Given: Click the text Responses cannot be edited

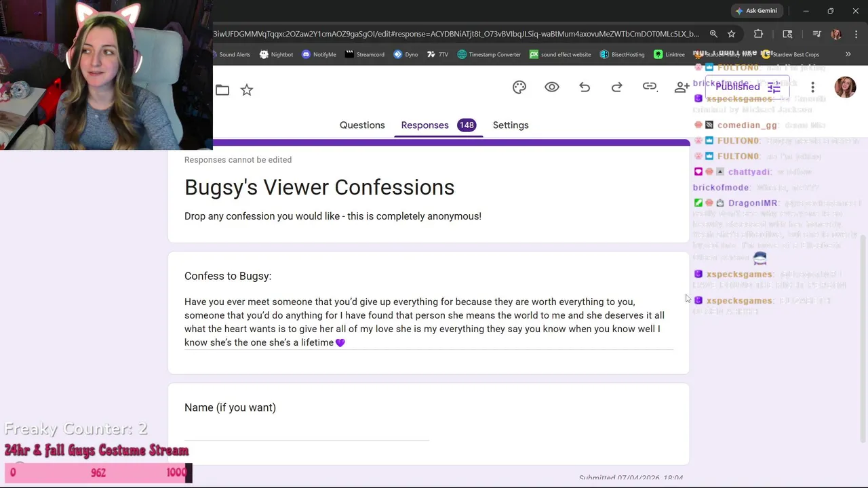Looking at the screenshot, I should (x=238, y=160).
